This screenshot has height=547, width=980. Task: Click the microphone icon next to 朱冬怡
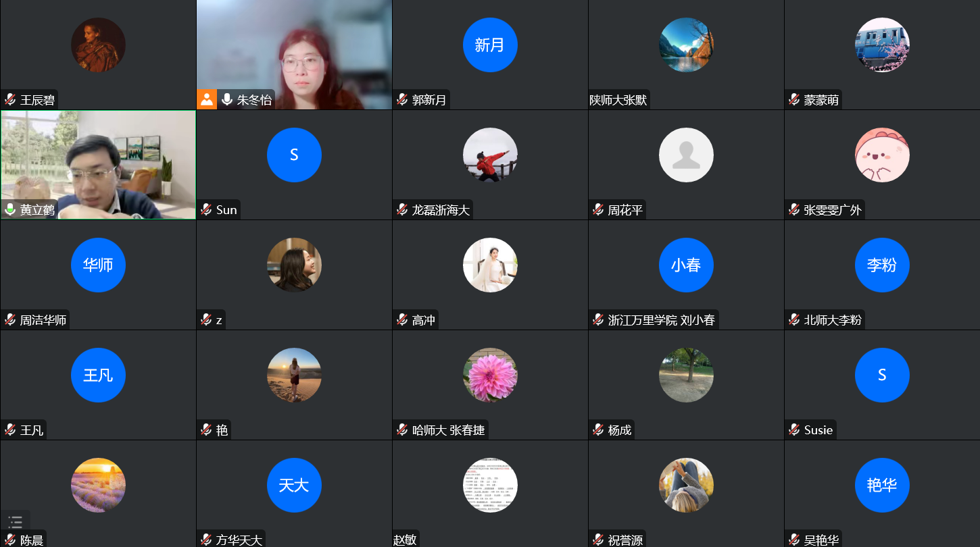[227, 100]
